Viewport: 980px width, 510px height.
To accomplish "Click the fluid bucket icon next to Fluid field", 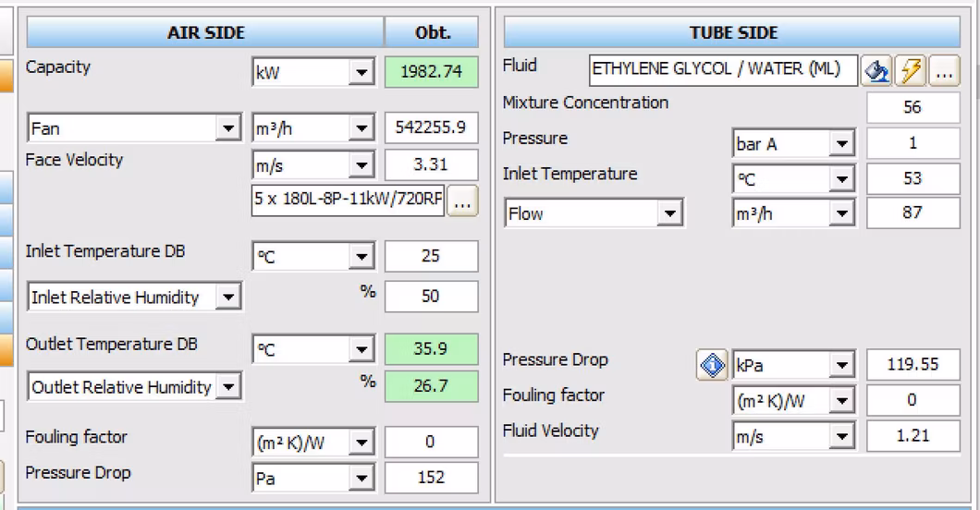I will pos(876,71).
